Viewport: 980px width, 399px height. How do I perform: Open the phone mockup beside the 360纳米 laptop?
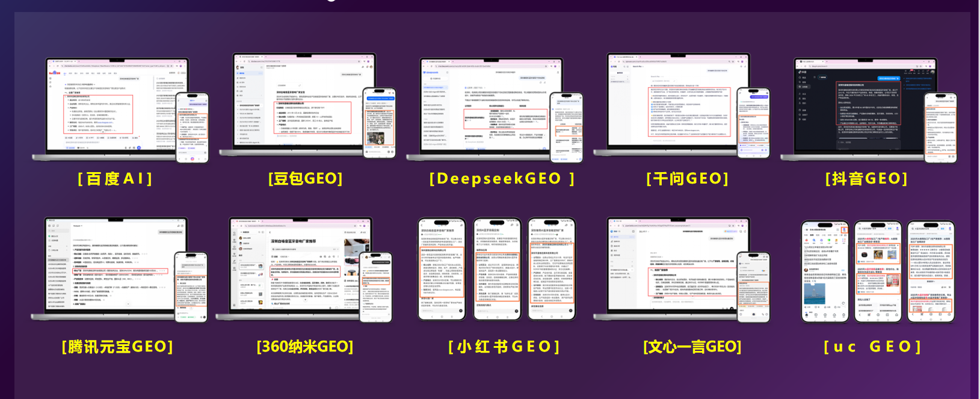(376, 287)
